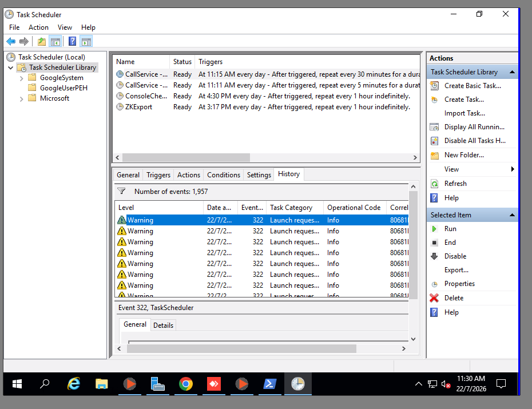Viewport: 532px width, 409px height.
Task: Click the filter funnel icon in History
Action: click(121, 191)
